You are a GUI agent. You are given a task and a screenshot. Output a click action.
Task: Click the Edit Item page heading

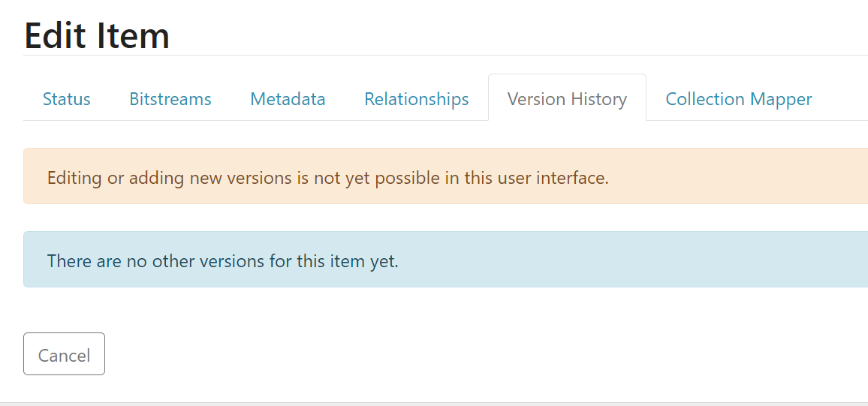click(x=97, y=35)
